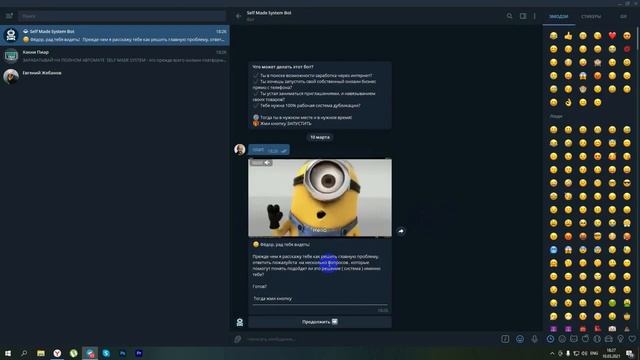Viewport: 640px width, 360px height.
Task: Jump to animals cat emoji category
Action: point(574,339)
